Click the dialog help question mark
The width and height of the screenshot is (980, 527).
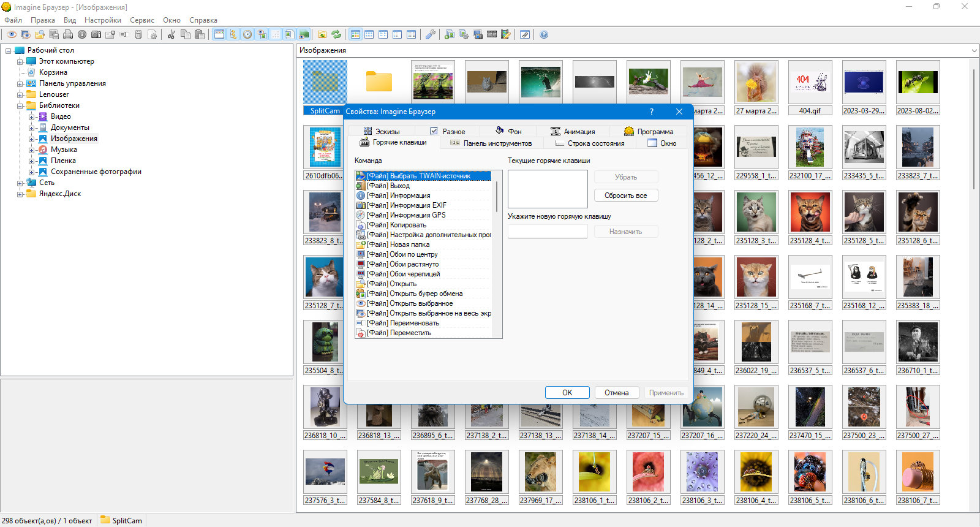(651, 112)
